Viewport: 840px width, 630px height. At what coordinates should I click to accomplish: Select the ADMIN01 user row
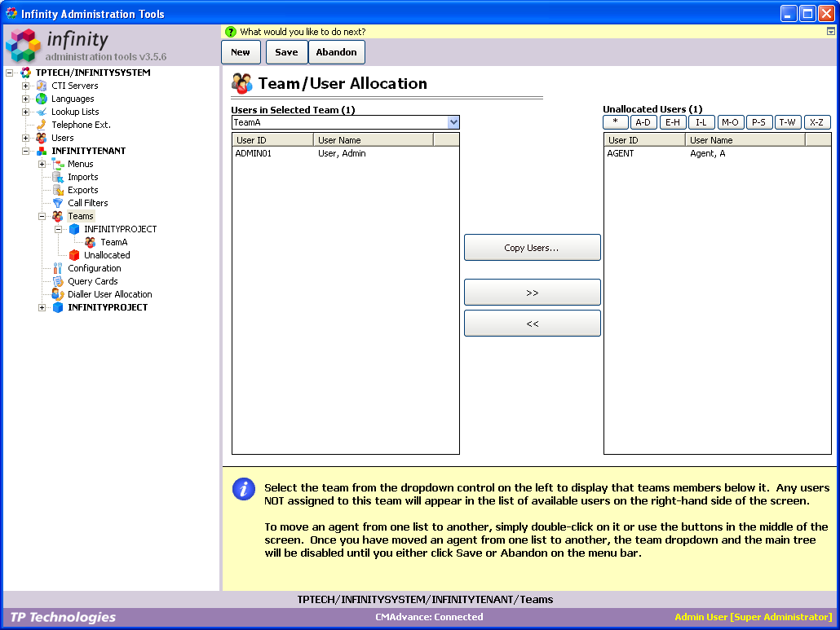(x=346, y=153)
